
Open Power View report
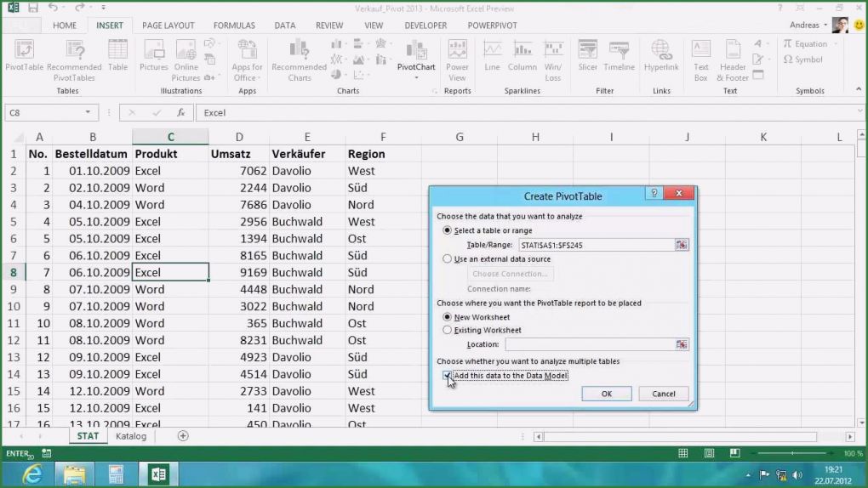click(x=457, y=60)
